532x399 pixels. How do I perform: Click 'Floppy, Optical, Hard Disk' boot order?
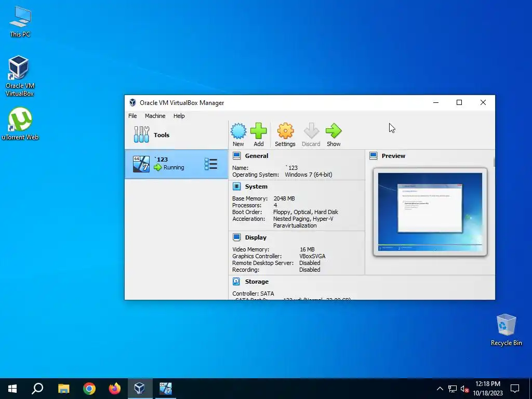point(305,212)
